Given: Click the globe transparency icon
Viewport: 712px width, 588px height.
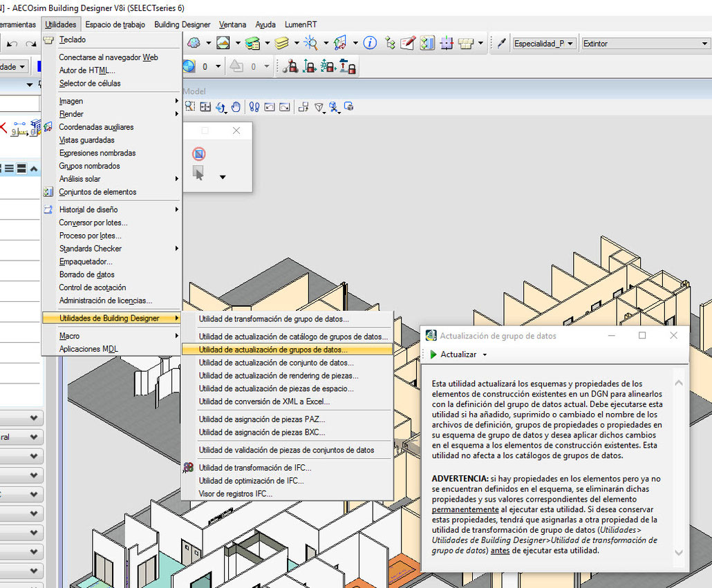Looking at the screenshot, I should coord(189,67).
